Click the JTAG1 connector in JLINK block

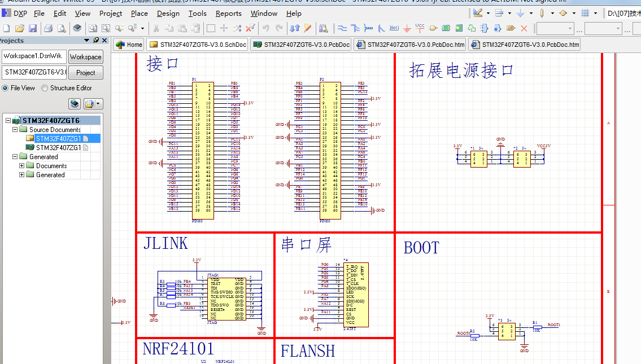[226, 299]
